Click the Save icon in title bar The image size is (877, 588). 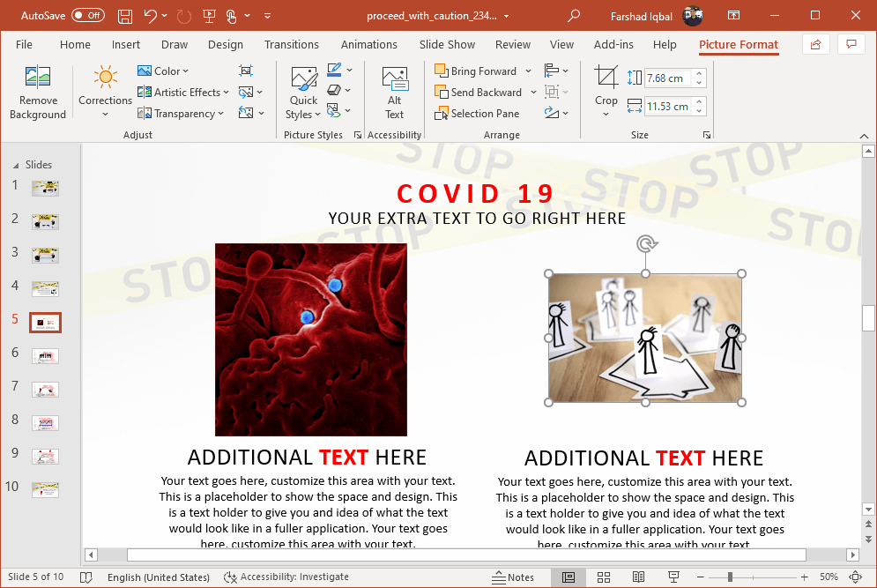click(x=125, y=16)
